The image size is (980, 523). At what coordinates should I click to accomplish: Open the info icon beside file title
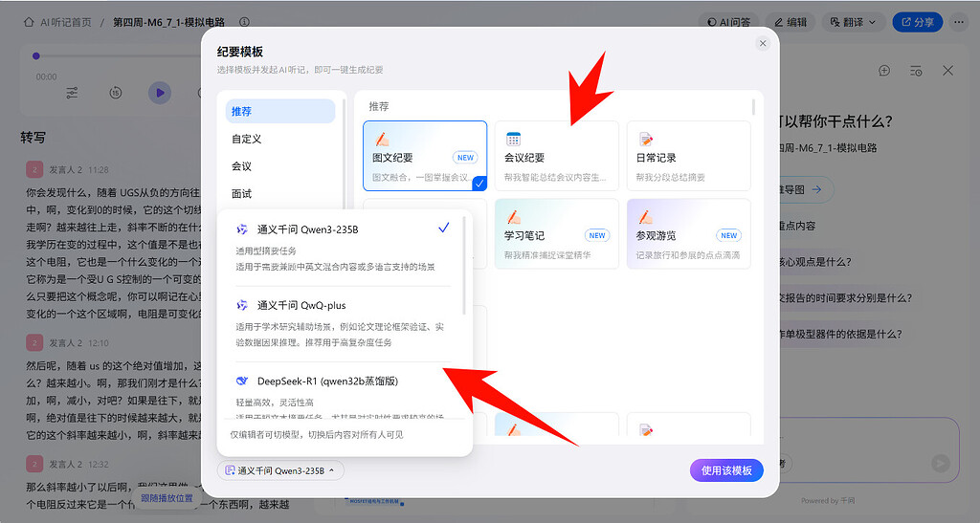(244, 22)
